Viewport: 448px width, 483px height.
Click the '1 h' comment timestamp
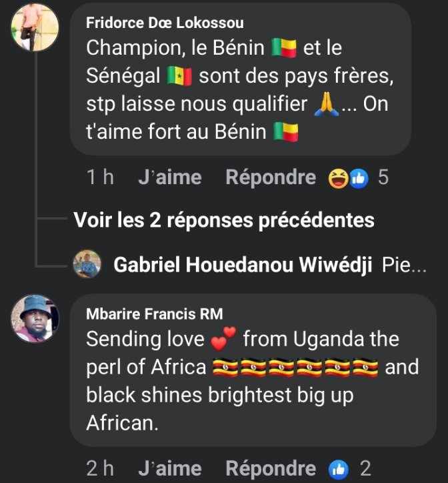tap(100, 177)
